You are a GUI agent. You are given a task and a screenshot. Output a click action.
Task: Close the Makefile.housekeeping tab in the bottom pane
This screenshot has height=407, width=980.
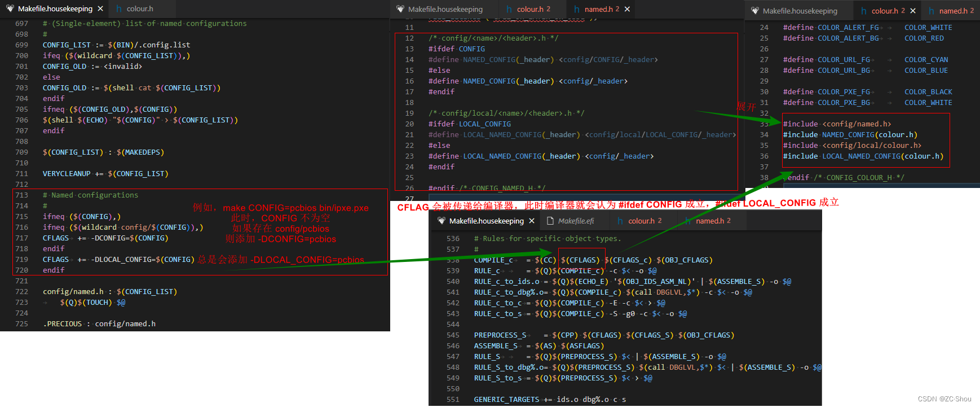tap(531, 221)
